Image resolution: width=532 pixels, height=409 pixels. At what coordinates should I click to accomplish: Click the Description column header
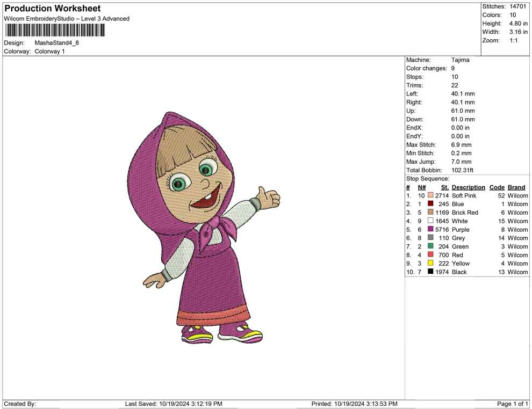[468, 187]
